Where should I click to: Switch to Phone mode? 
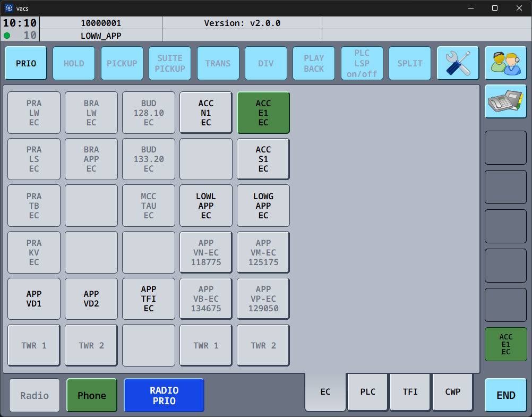[92, 395]
